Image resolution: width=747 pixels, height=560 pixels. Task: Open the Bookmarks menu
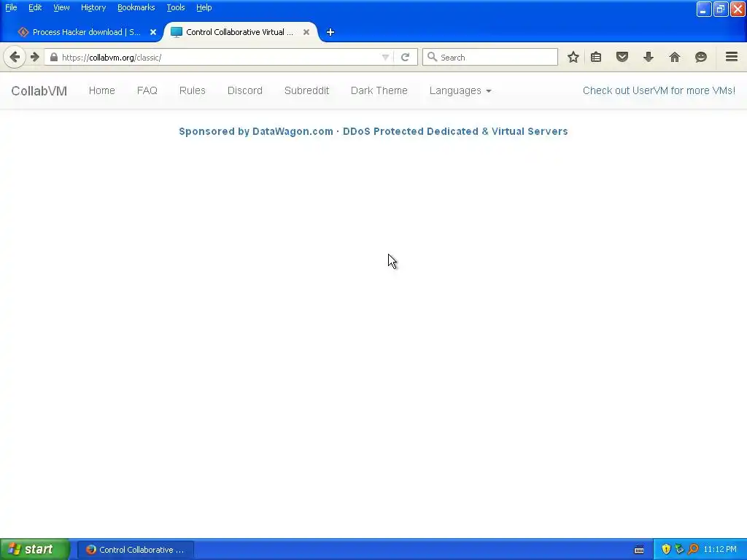pyautogui.click(x=136, y=7)
